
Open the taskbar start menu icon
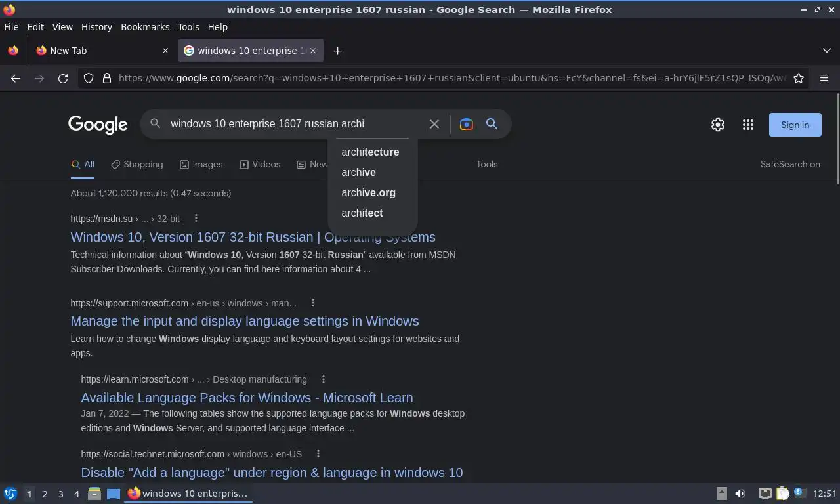10,493
